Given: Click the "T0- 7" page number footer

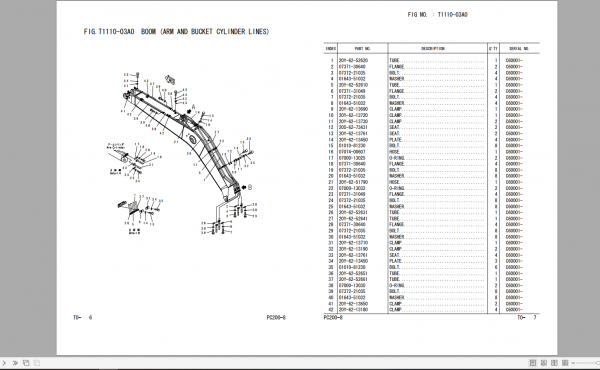Looking at the screenshot, I should (527, 318).
